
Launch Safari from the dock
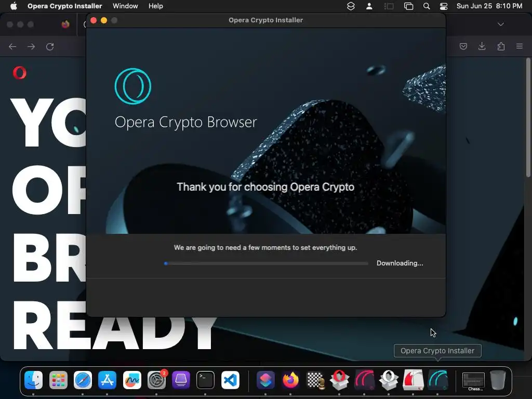click(83, 380)
